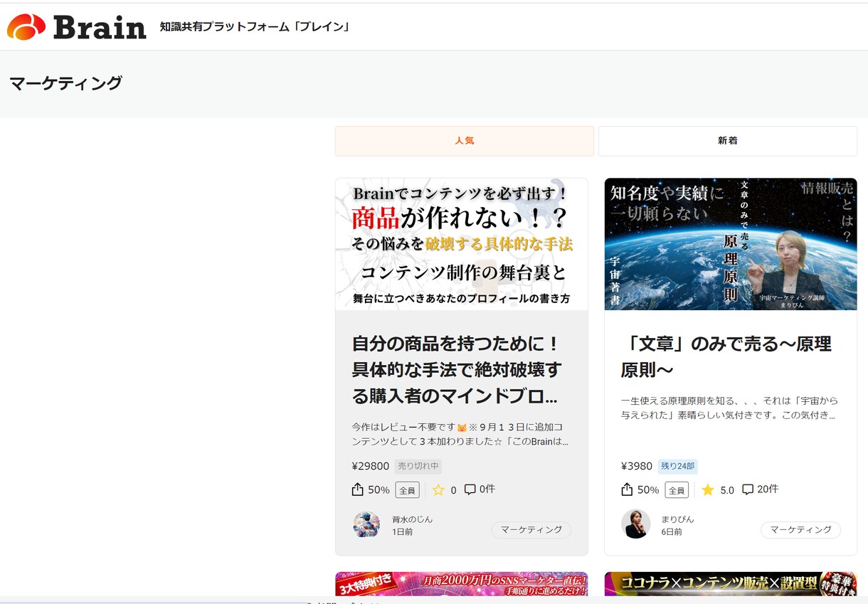
Task: Click the 残り24部 badge
Action: coord(677,467)
